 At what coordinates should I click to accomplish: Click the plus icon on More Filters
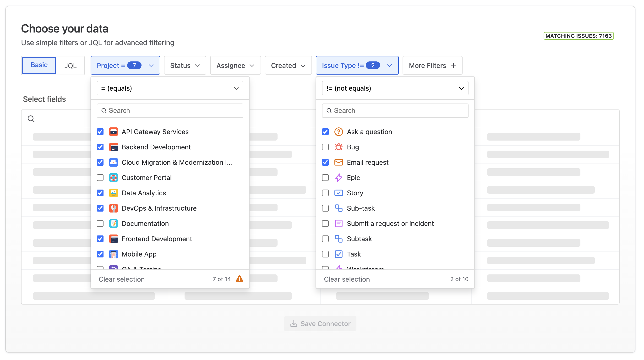(x=453, y=65)
